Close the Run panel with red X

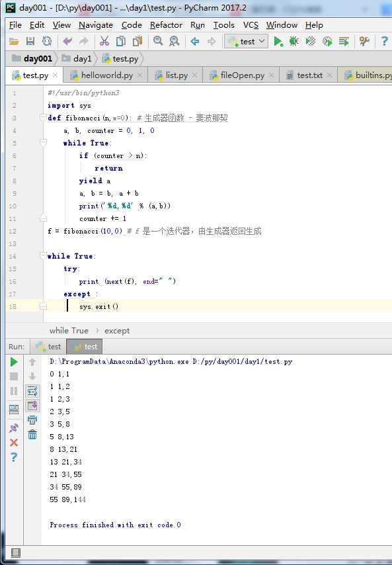click(x=14, y=443)
